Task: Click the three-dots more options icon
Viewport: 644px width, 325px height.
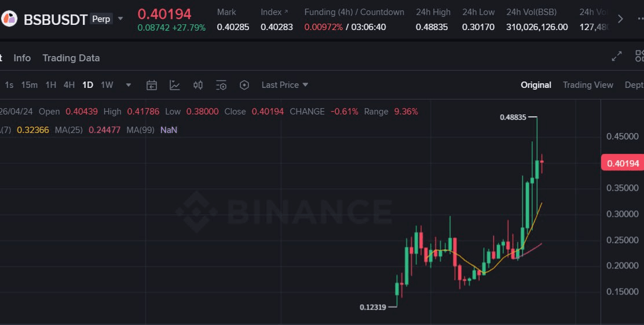Action: coord(640,19)
